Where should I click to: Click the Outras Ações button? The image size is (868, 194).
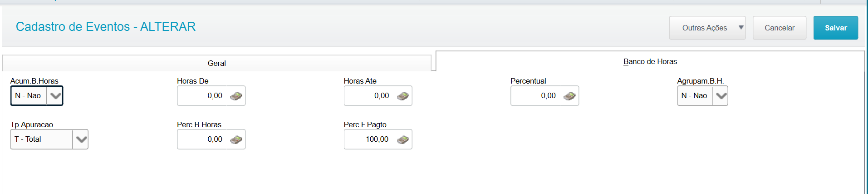(x=705, y=28)
